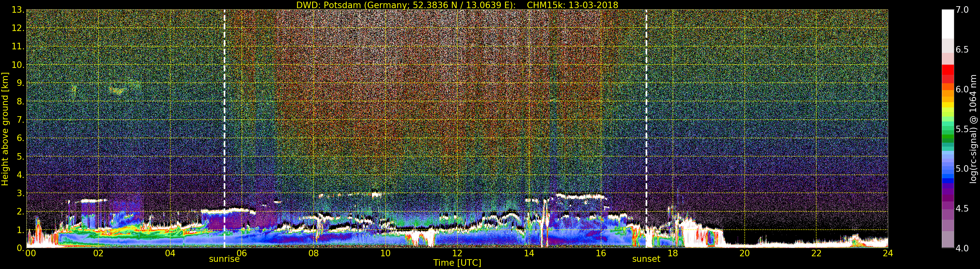Click the time axis tick '18'
Screen dimensions: 980x269
click(x=673, y=253)
